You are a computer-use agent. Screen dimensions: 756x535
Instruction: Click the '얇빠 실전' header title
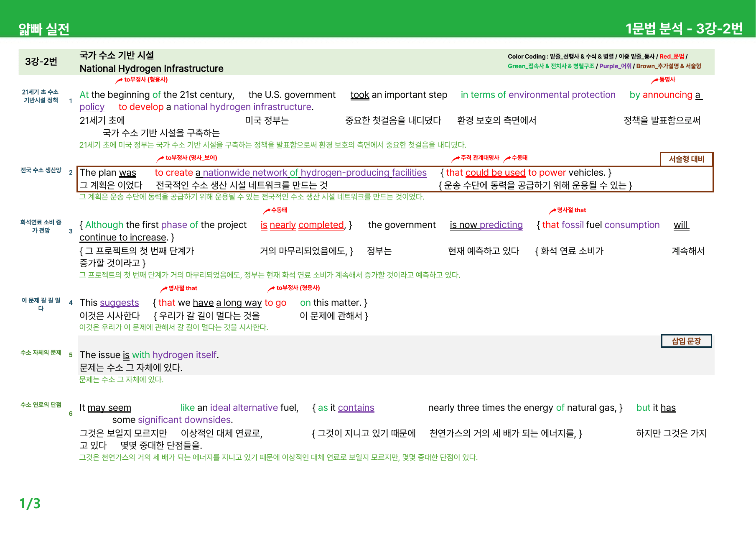point(44,29)
